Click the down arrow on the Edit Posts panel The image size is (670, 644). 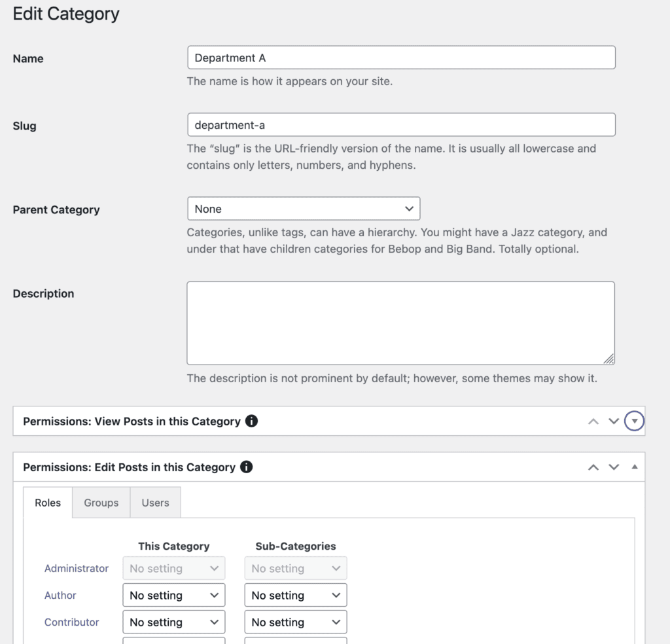[614, 467]
